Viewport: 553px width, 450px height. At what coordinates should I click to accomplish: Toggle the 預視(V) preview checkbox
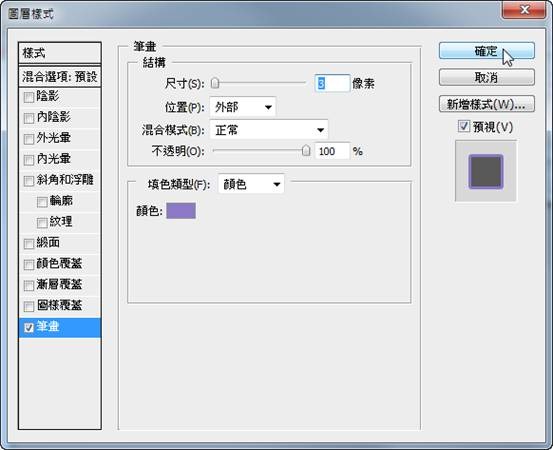(x=463, y=126)
